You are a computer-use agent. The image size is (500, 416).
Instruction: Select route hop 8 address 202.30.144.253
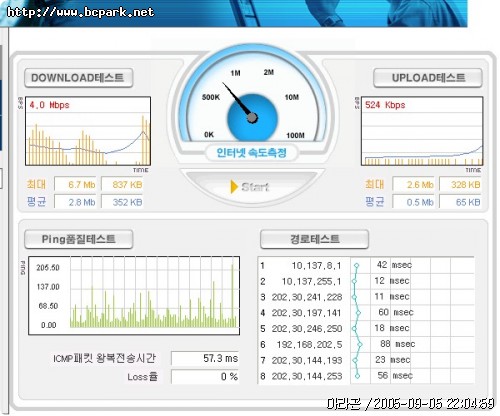pos(307,376)
